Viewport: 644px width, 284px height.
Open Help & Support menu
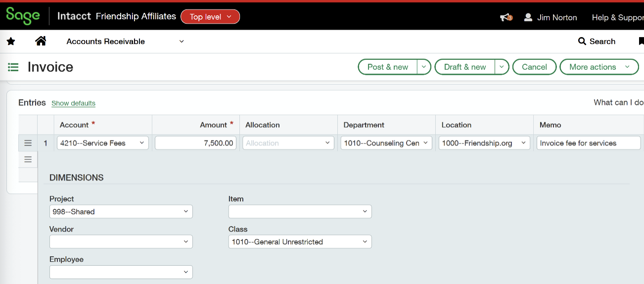(617, 17)
